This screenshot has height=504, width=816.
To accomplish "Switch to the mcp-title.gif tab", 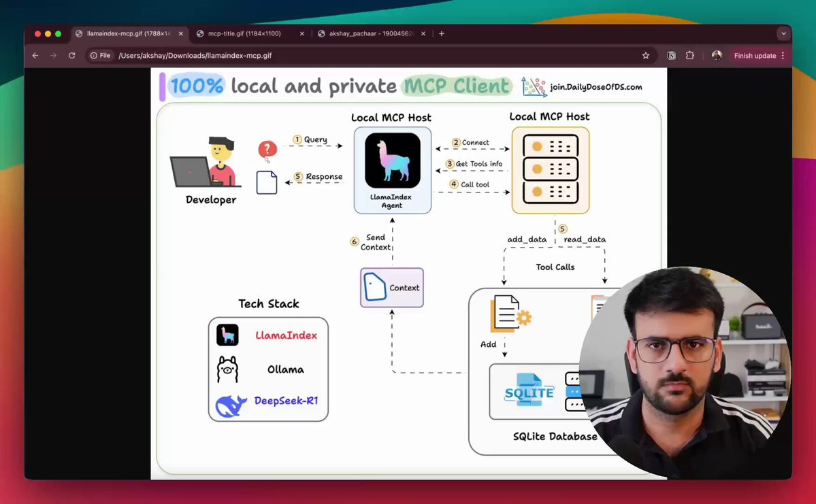I will (x=244, y=33).
